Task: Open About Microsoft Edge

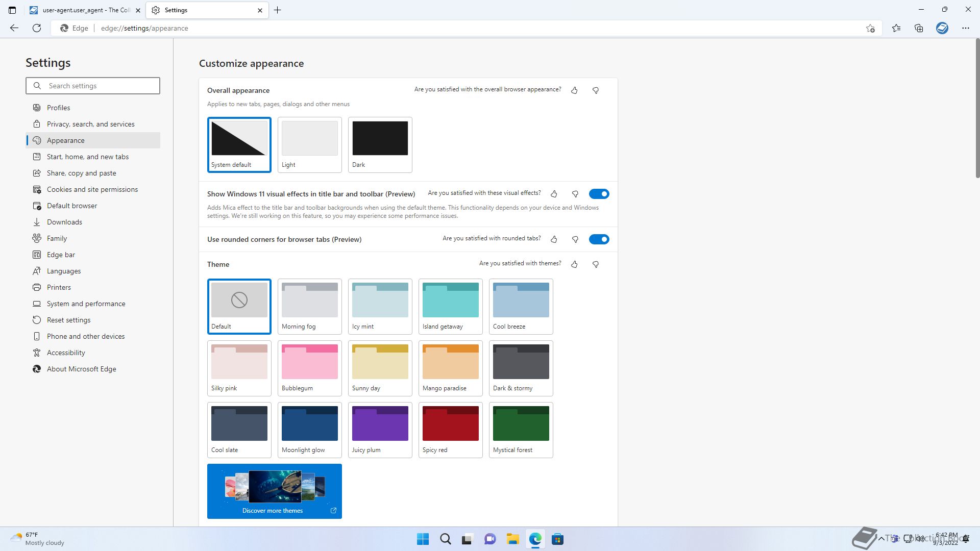Action: (x=93, y=369)
